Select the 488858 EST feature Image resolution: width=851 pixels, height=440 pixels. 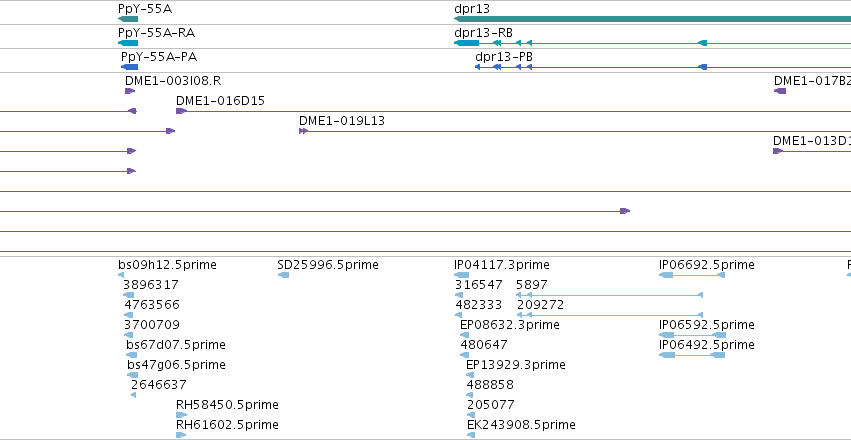(471, 395)
